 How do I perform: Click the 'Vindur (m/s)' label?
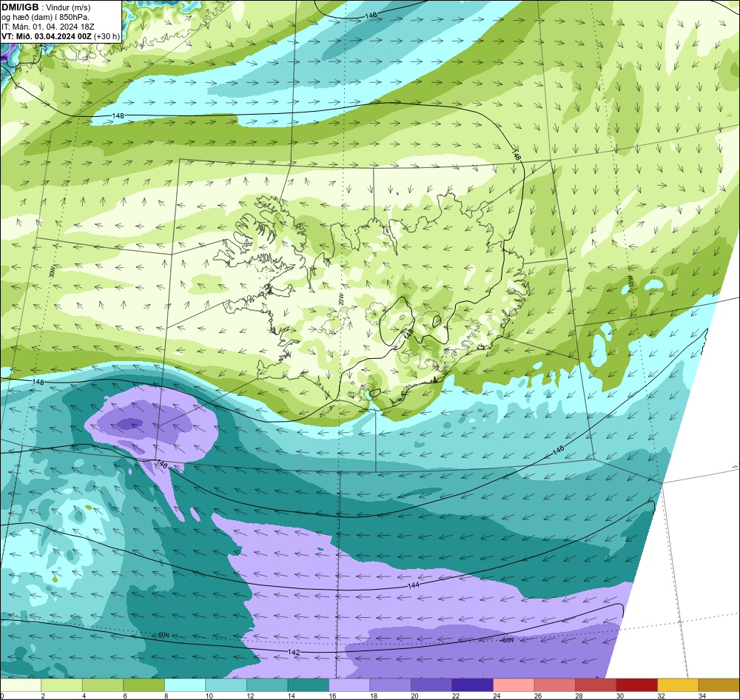(68, 7)
